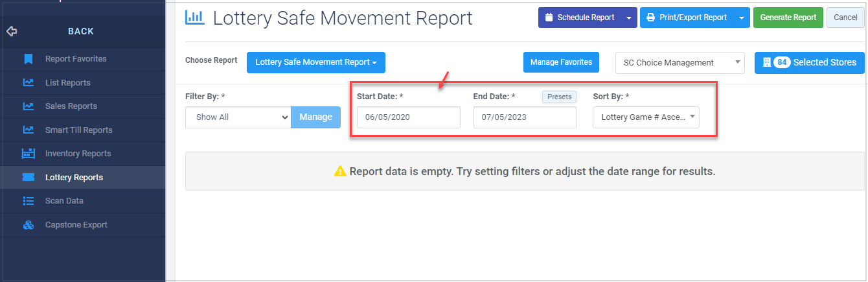Click the back arrow icon in sidebar

point(11,31)
